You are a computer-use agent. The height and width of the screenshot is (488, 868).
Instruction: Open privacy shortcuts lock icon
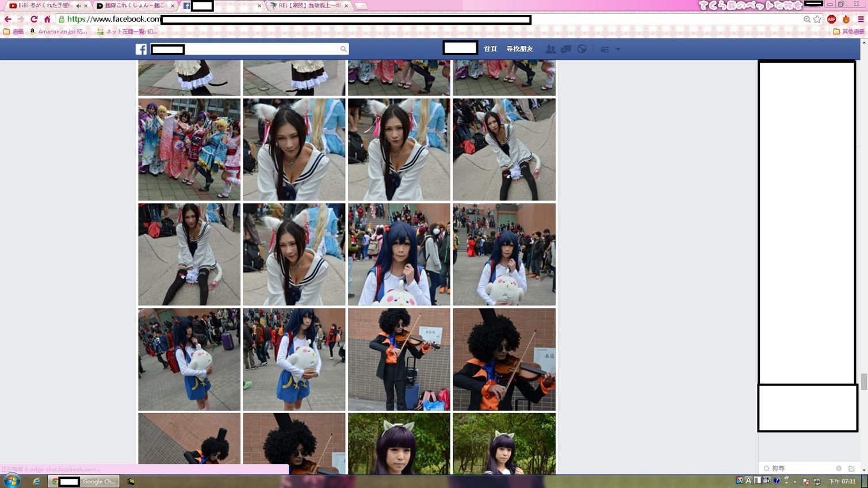click(x=605, y=49)
